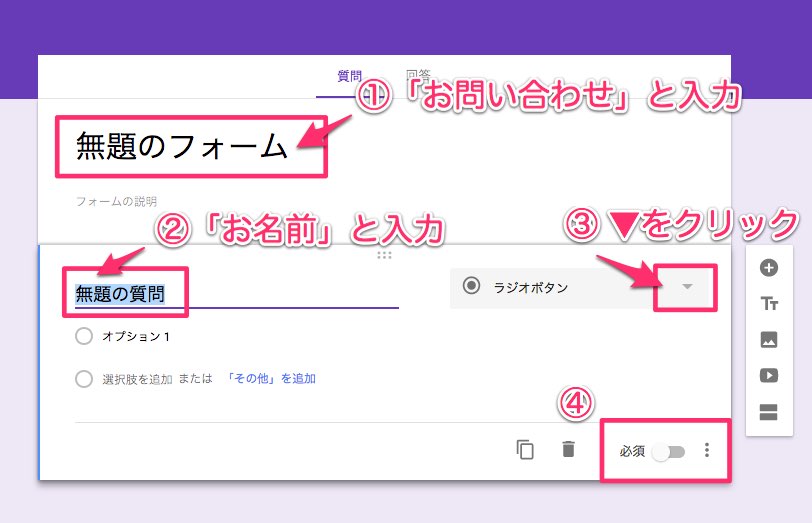Insert a video from the side toolbar
The image size is (812, 523).
tap(768, 375)
